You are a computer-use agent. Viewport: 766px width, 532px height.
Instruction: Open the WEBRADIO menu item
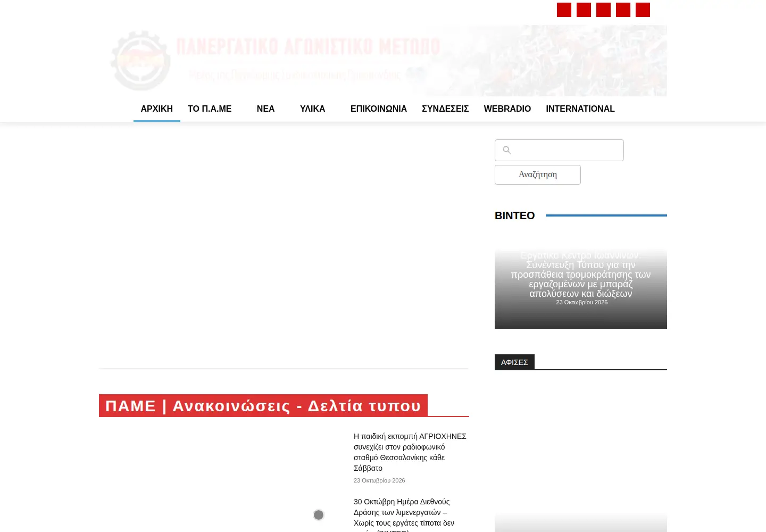[507, 109]
